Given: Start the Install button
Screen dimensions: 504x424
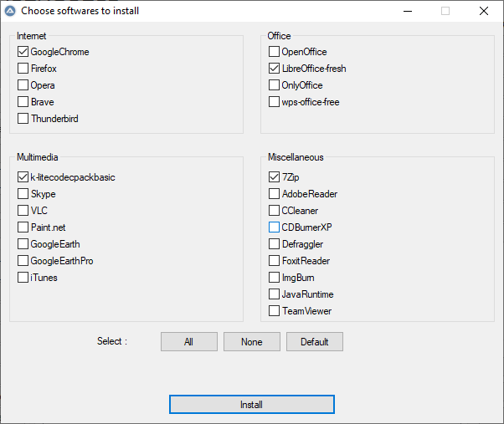Looking at the screenshot, I should pos(252,405).
